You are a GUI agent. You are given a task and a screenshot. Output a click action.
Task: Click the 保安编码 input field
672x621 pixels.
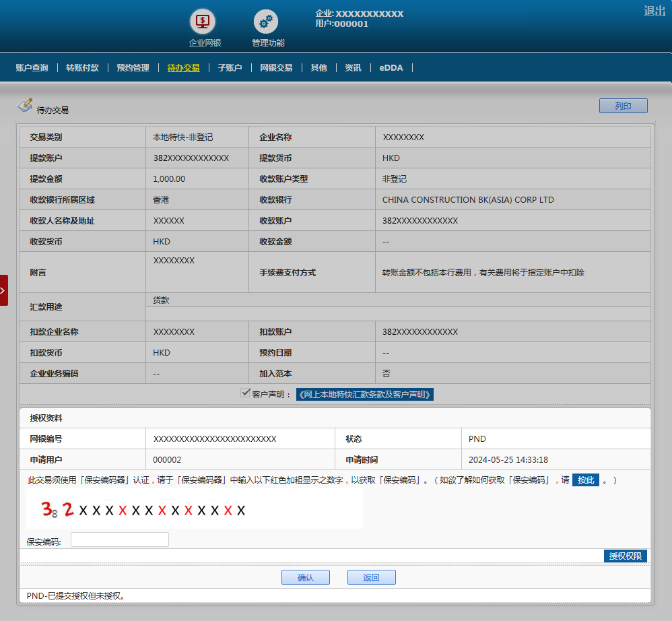point(120,540)
